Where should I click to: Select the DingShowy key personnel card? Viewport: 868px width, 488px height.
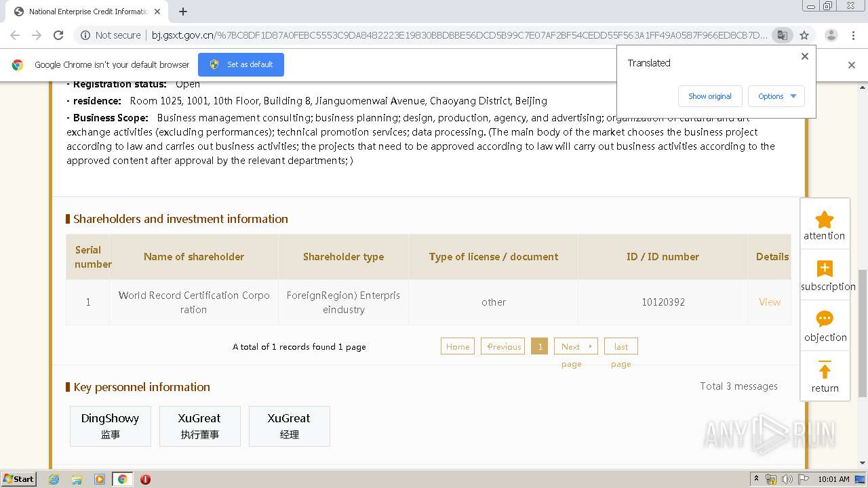(x=110, y=426)
